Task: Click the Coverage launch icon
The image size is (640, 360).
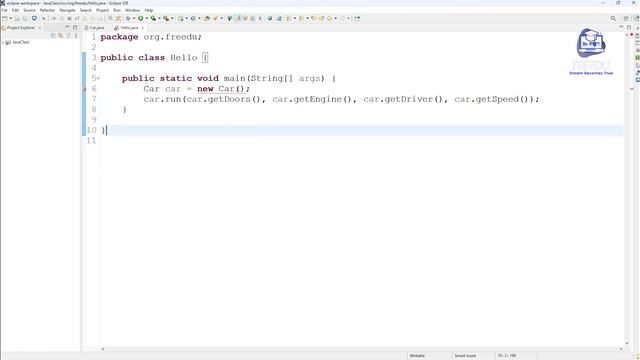Action: pos(153,18)
